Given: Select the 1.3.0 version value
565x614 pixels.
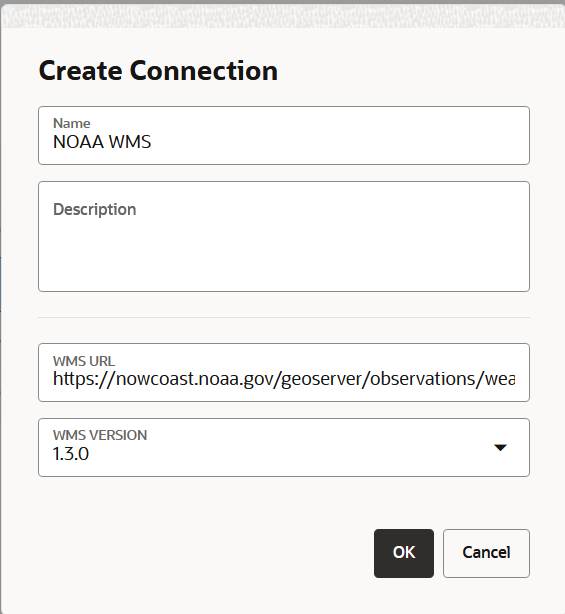Looking at the screenshot, I should point(71,454).
